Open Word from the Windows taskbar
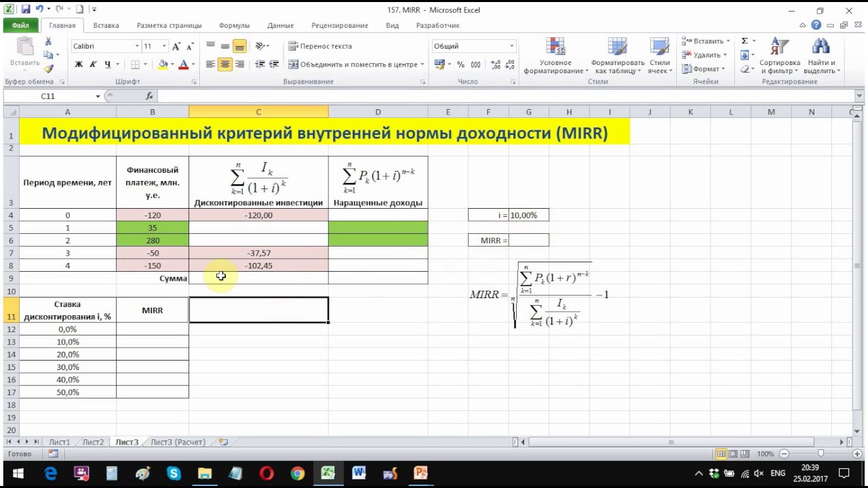 pyautogui.click(x=359, y=473)
